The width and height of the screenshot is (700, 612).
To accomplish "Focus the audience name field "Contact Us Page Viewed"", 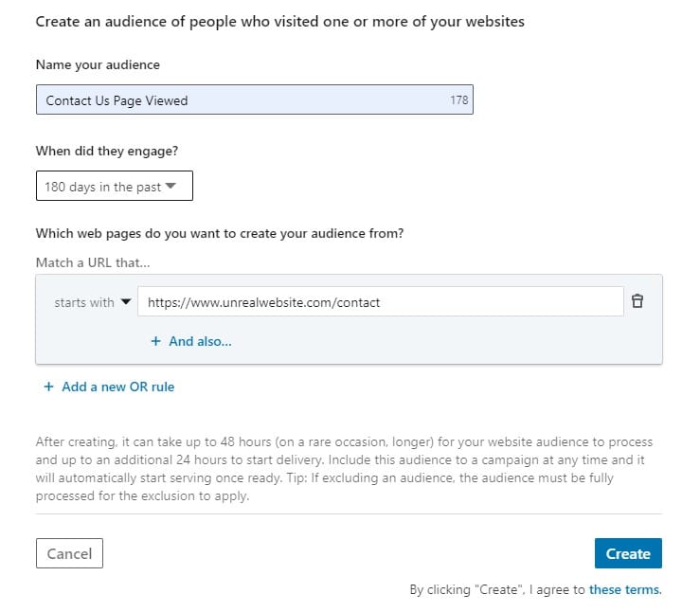I will (x=237, y=100).
